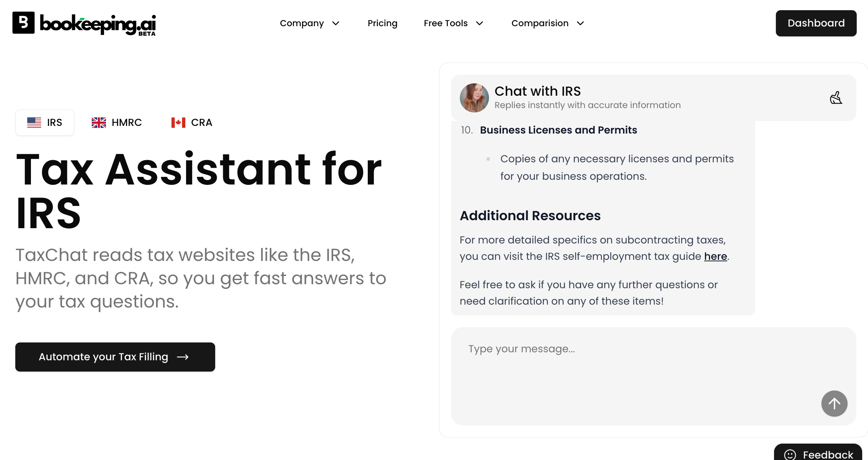Select the CRA tax authority tab
Screen dimensions: 868x460
pos(192,123)
